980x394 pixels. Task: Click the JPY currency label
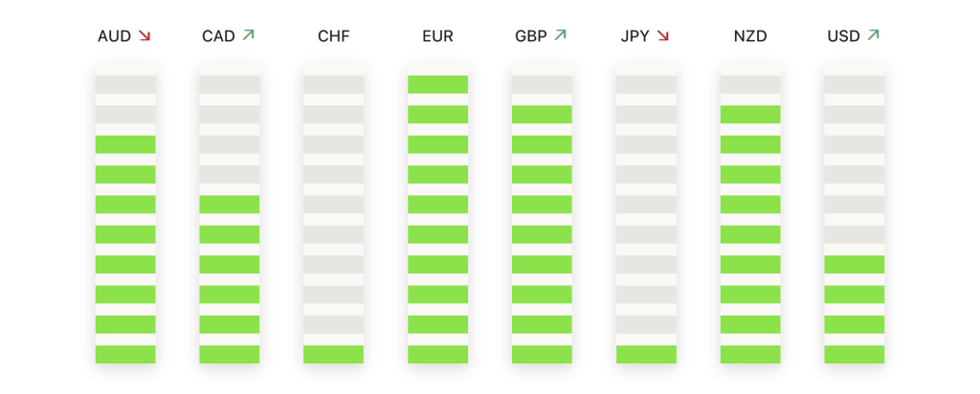[x=635, y=37]
